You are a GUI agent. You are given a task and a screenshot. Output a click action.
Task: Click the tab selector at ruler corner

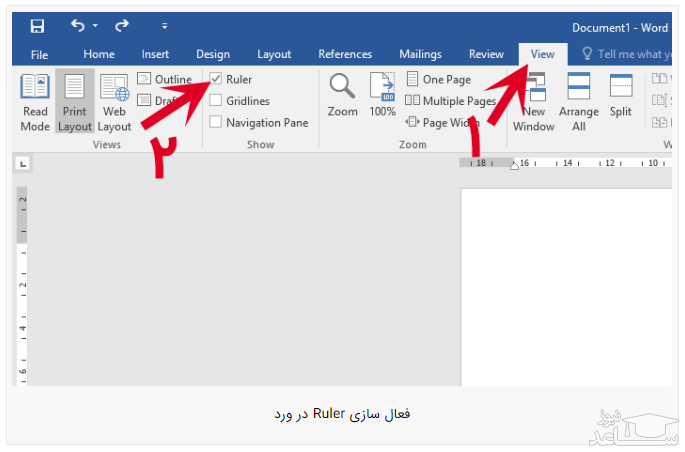(23, 163)
